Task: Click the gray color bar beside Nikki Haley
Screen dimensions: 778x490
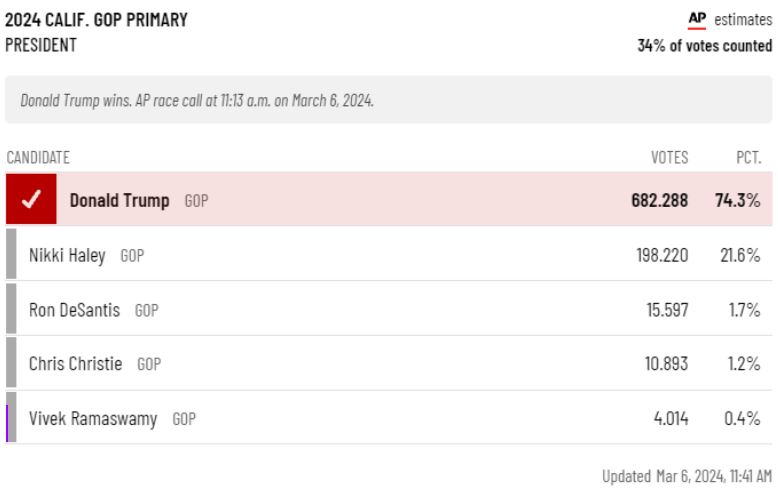Action: coord(11,254)
